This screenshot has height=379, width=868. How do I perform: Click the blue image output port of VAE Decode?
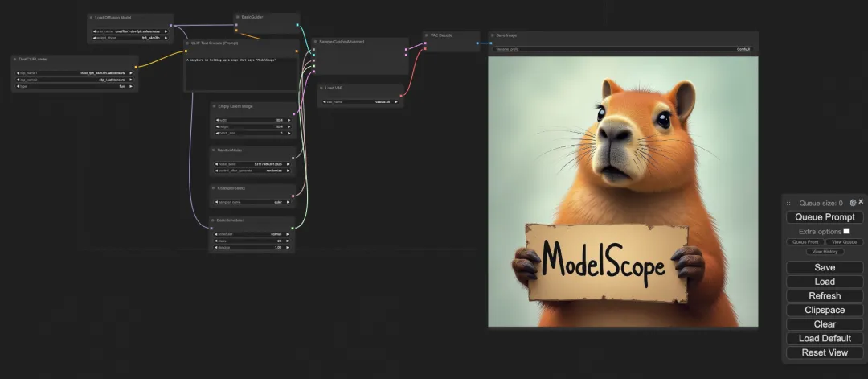477,43
